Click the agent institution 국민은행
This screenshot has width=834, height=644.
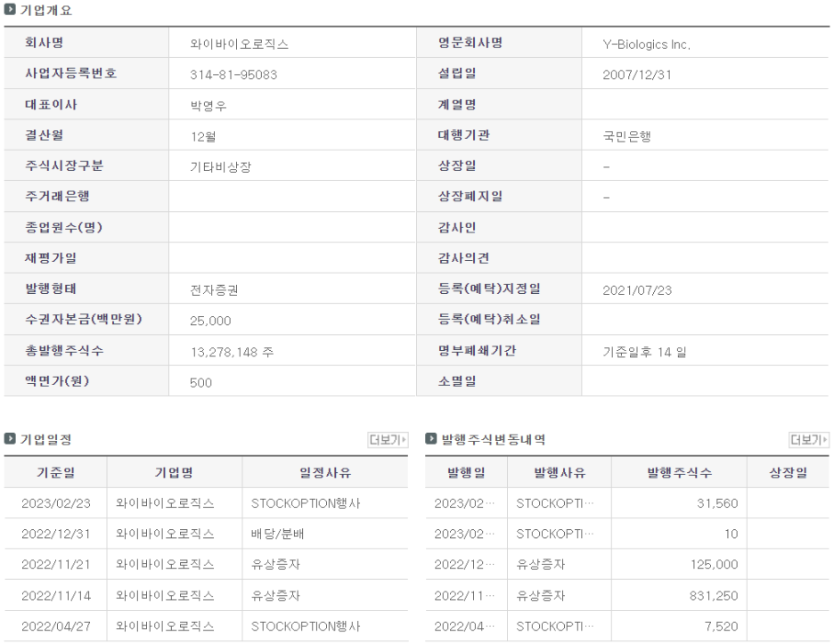(626, 136)
